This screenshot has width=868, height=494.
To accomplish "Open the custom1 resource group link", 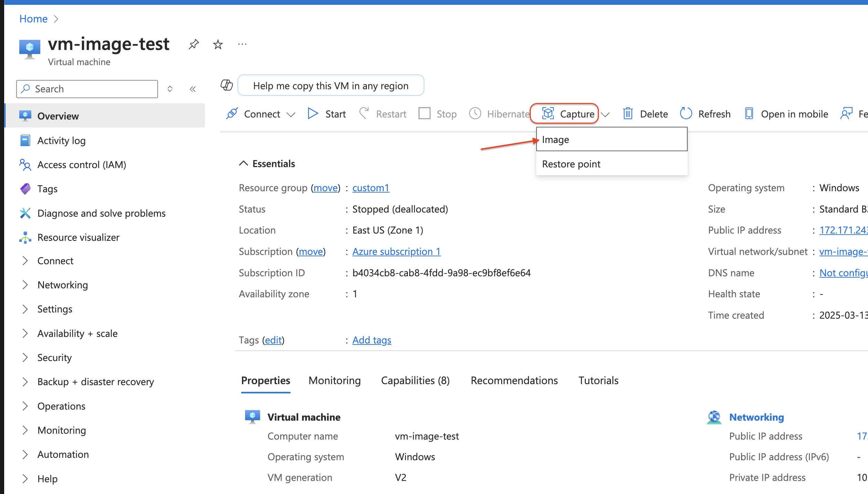I will pyautogui.click(x=371, y=188).
